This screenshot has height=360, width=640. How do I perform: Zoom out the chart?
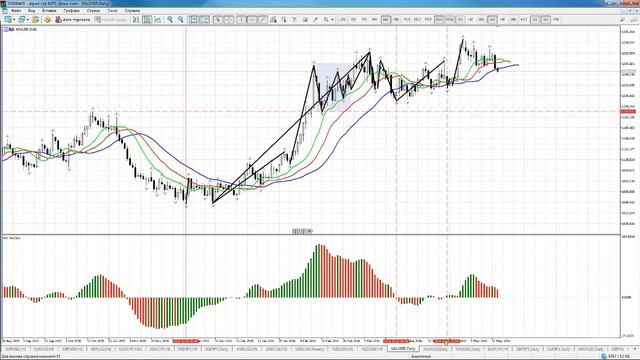180,20
